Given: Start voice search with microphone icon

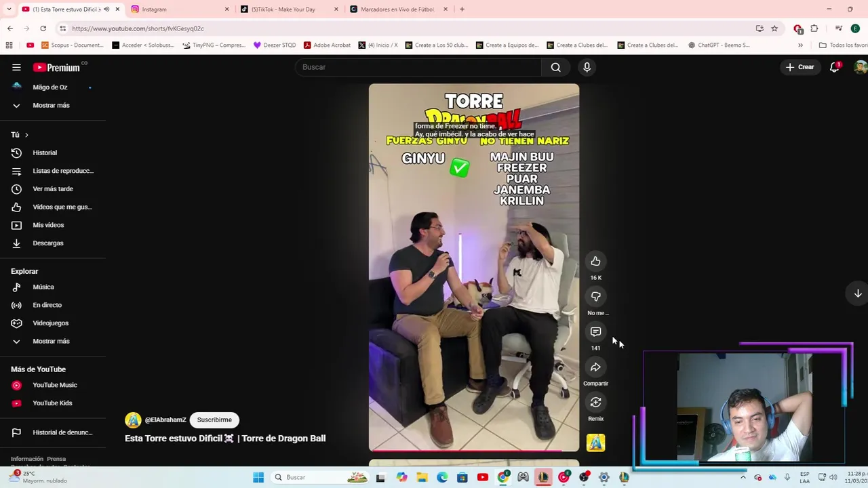Looking at the screenshot, I should [x=587, y=67].
